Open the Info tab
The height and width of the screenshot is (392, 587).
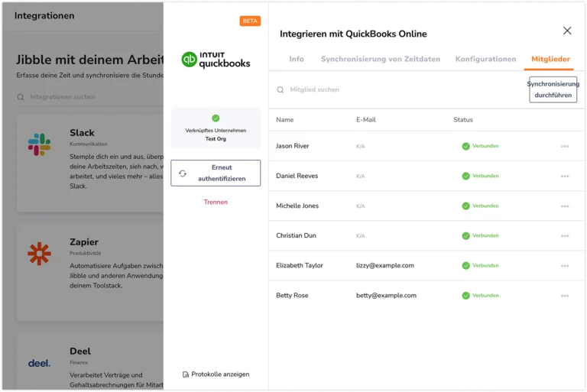(297, 59)
